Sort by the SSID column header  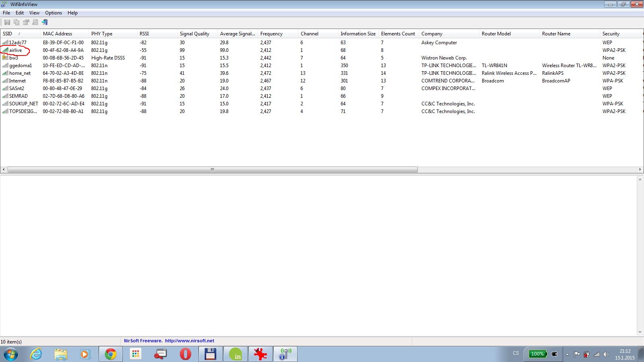(20, 34)
